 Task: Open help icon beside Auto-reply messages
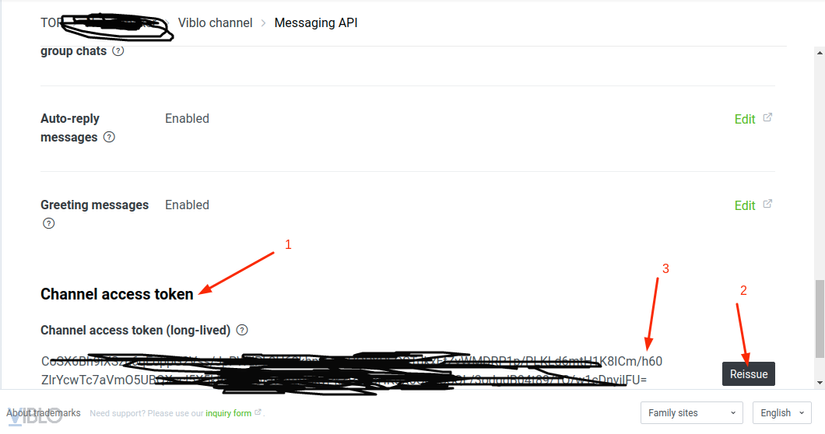point(109,137)
